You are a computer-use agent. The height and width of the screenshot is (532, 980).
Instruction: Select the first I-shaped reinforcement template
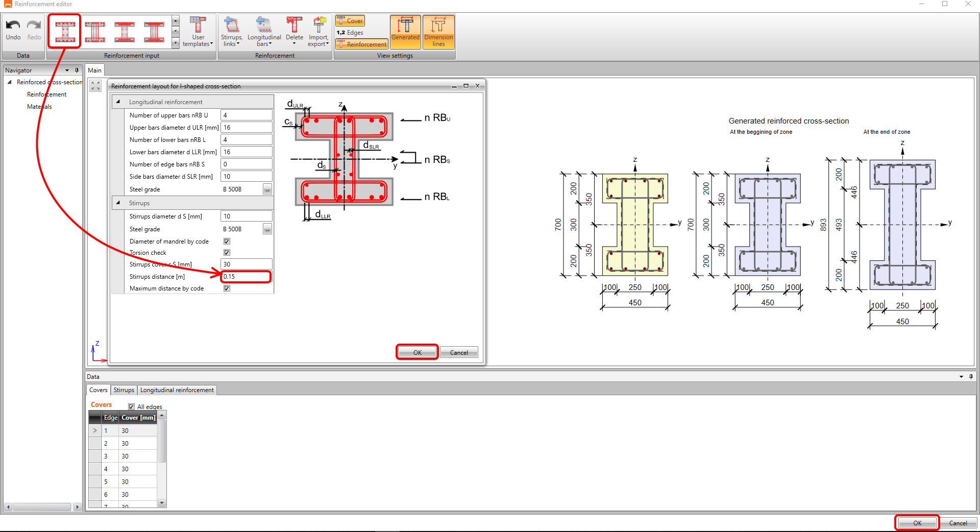click(x=65, y=32)
